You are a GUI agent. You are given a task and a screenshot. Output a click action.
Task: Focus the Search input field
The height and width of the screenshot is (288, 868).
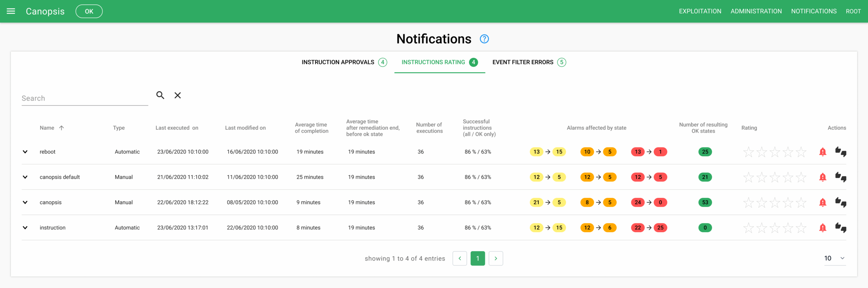pos(85,98)
